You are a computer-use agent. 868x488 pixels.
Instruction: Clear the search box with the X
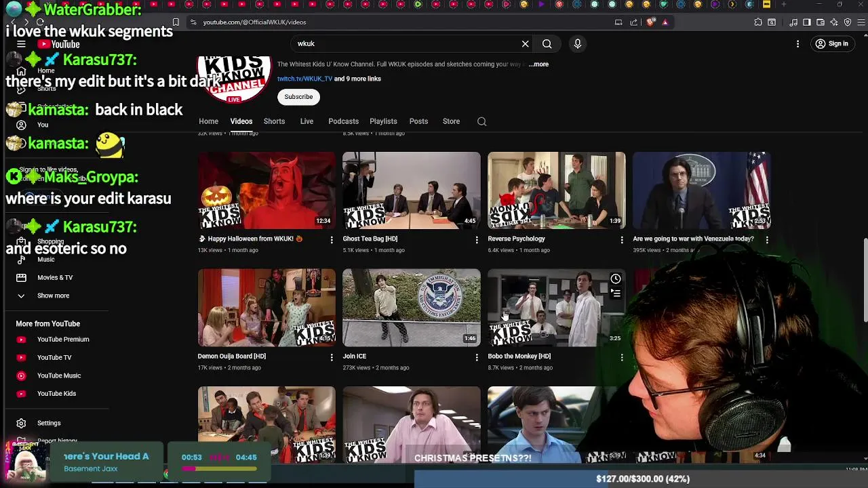click(525, 43)
